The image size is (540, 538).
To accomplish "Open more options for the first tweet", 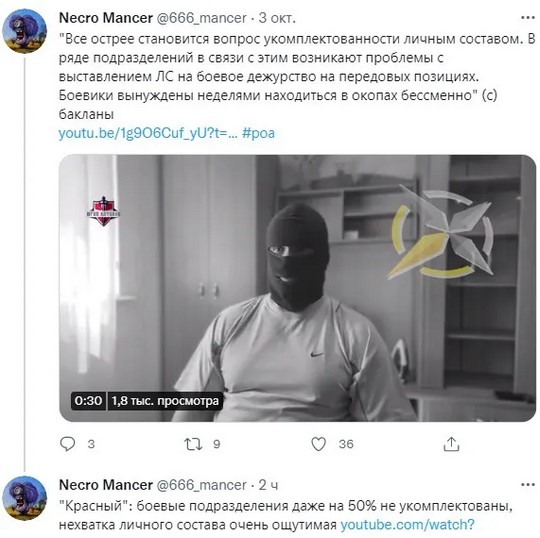I will click(x=528, y=18).
